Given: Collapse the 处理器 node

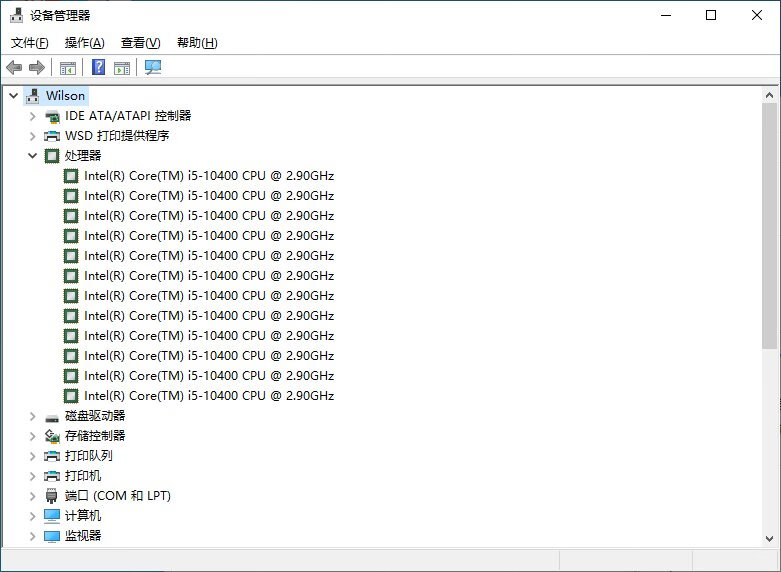Looking at the screenshot, I should 32,155.
